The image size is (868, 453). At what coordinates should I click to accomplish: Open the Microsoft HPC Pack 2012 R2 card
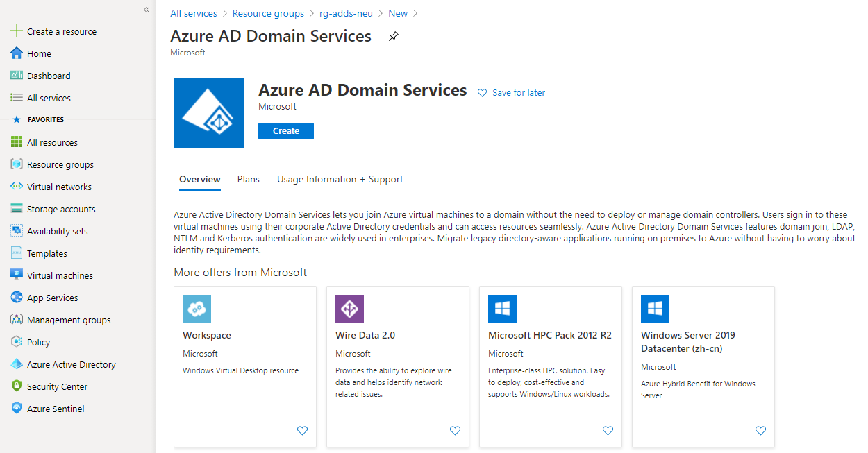(x=550, y=334)
